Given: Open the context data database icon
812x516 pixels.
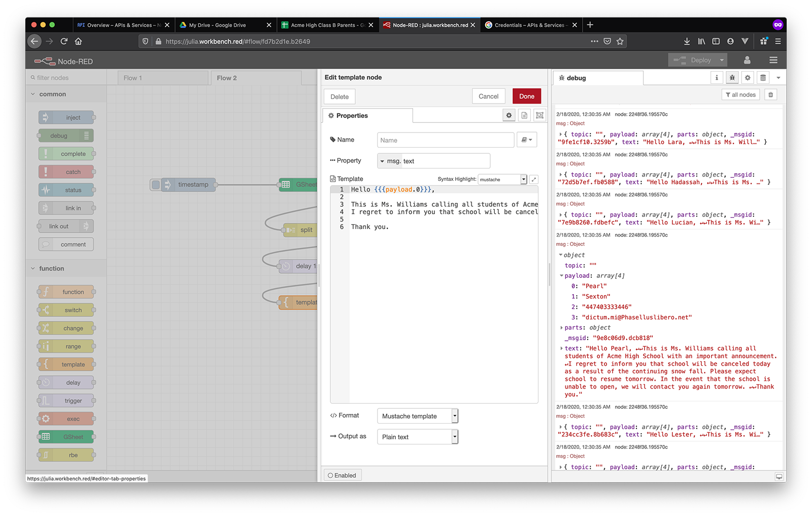Looking at the screenshot, I should click(x=763, y=78).
